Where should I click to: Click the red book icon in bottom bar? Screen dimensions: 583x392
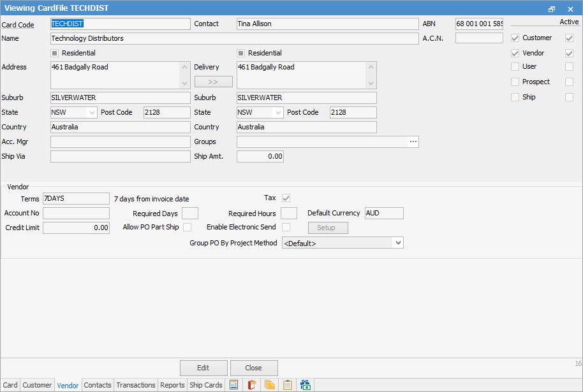252,385
